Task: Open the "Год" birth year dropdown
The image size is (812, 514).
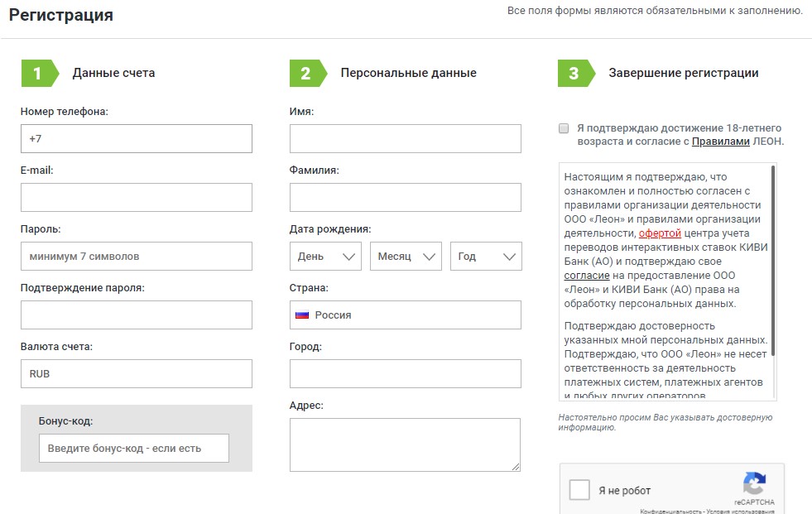Action: [x=486, y=257]
